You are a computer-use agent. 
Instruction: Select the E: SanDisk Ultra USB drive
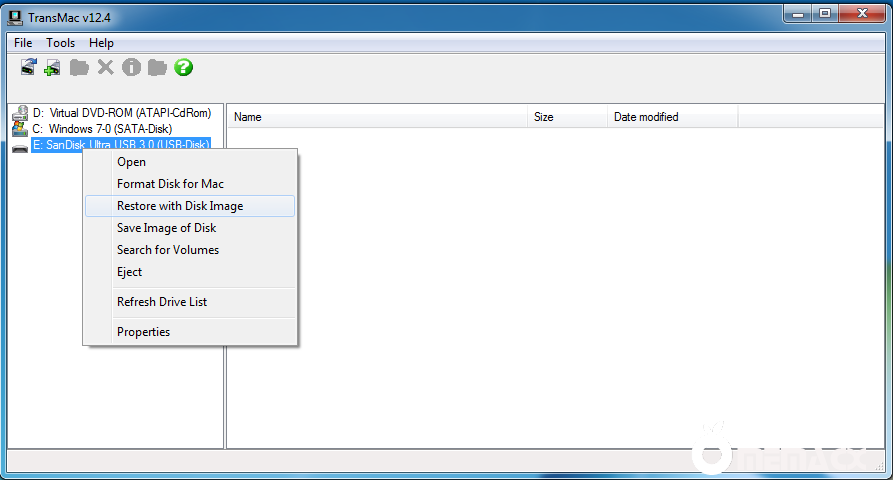(121, 145)
